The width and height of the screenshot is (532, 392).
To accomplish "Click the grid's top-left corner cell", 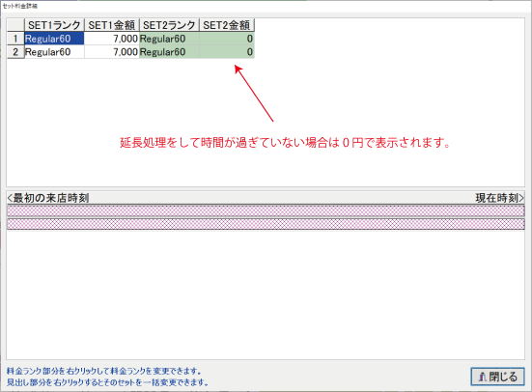I will [x=15, y=25].
